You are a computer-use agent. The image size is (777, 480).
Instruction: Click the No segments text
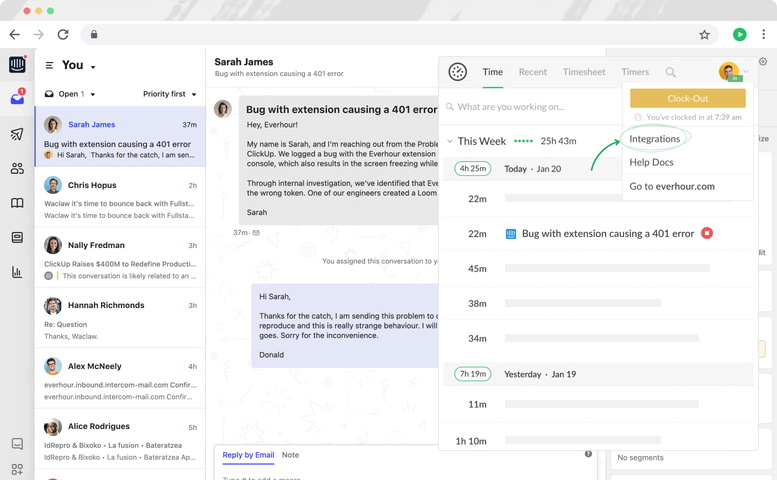pos(640,458)
